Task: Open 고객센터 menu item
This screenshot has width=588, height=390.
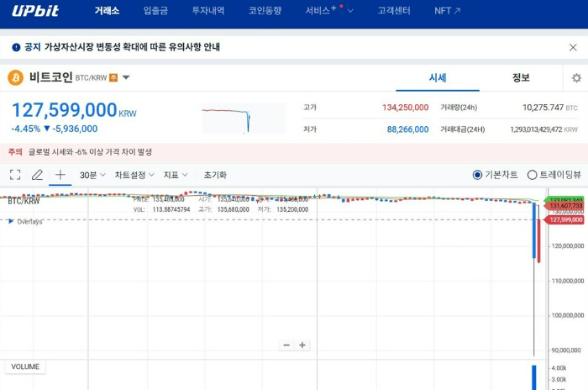Action: click(x=394, y=11)
